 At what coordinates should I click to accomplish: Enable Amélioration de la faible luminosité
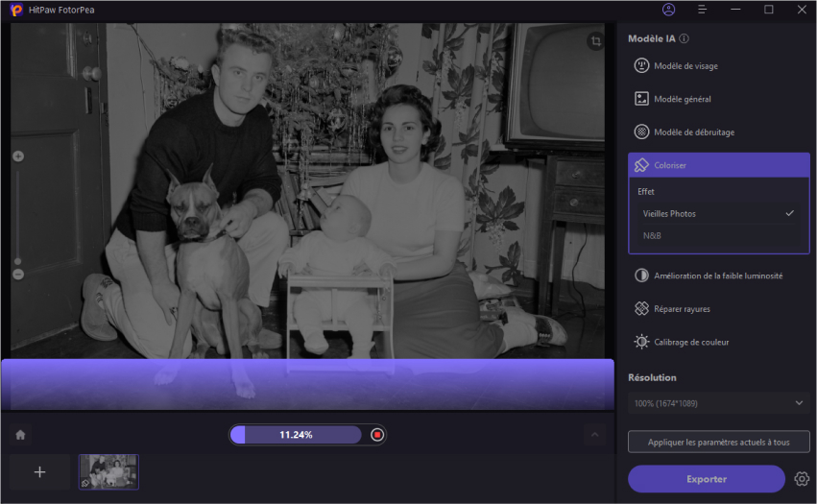pyautogui.click(x=717, y=276)
